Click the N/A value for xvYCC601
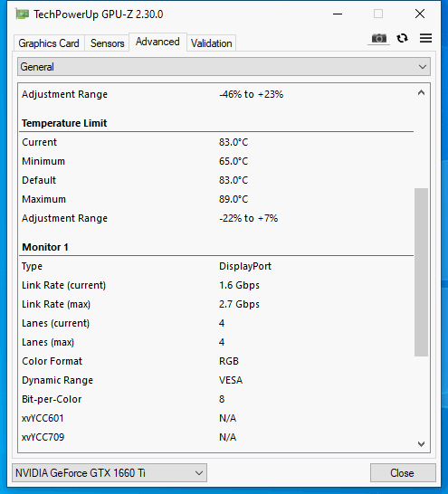The height and width of the screenshot is (494, 448). click(x=227, y=418)
